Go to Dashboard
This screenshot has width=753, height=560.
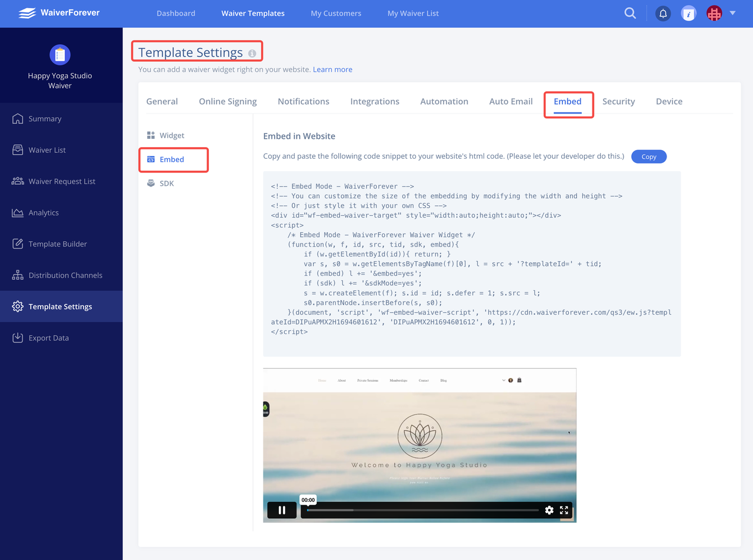coord(176,13)
